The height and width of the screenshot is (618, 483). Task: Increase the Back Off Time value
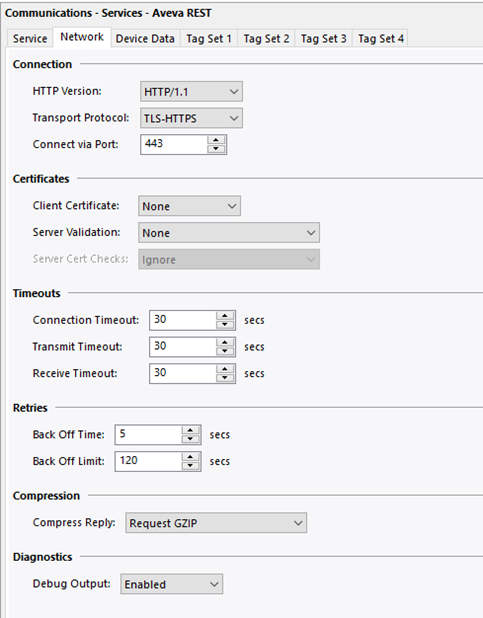(190, 430)
